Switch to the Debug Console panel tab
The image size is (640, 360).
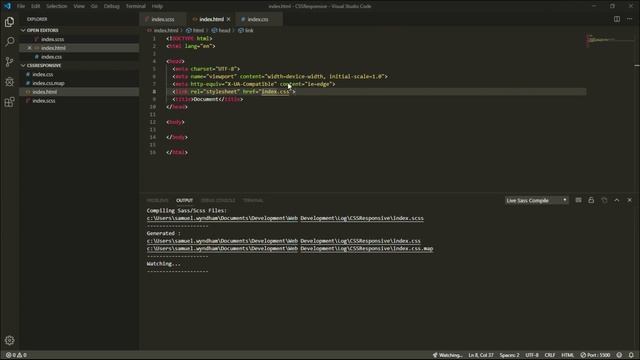[x=218, y=200]
